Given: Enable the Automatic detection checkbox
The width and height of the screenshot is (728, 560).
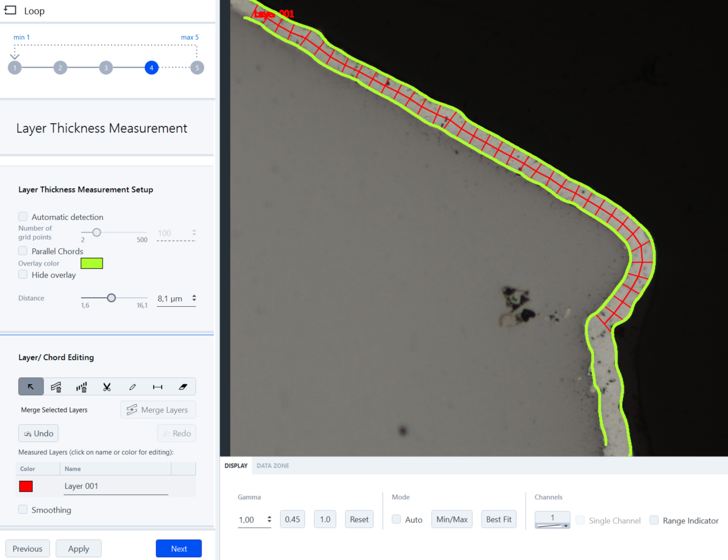Looking at the screenshot, I should tap(23, 217).
